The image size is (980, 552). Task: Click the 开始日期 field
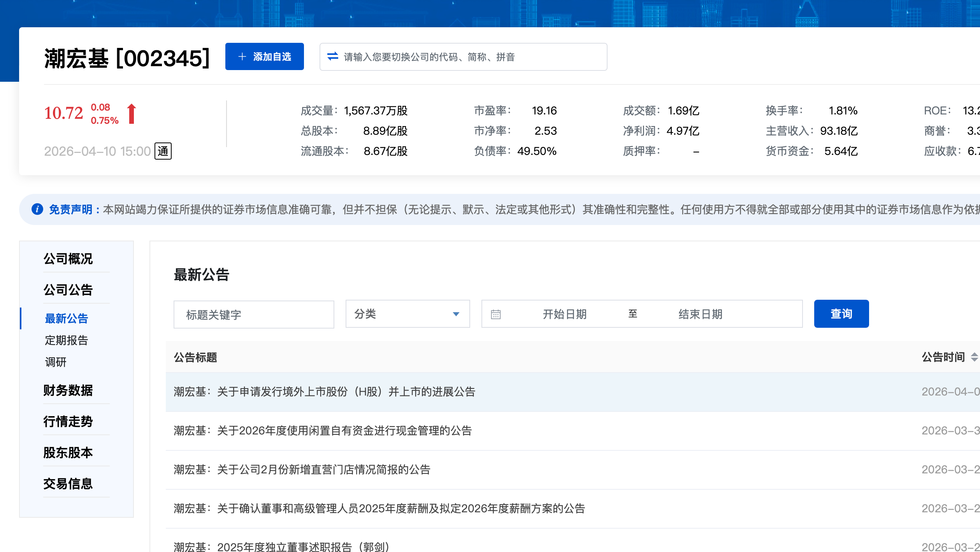(x=564, y=314)
